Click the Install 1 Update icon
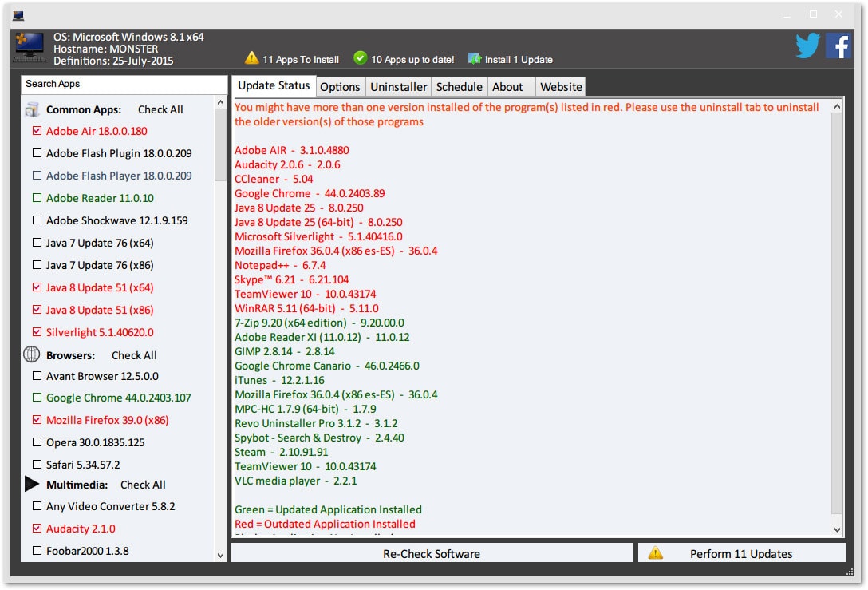This screenshot has height=590, width=868. pos(475,58)
